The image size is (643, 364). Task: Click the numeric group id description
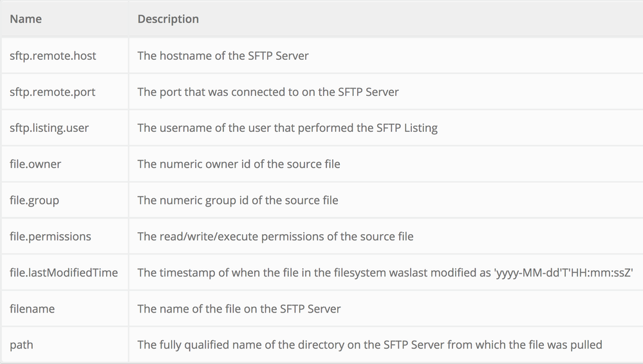238,200
